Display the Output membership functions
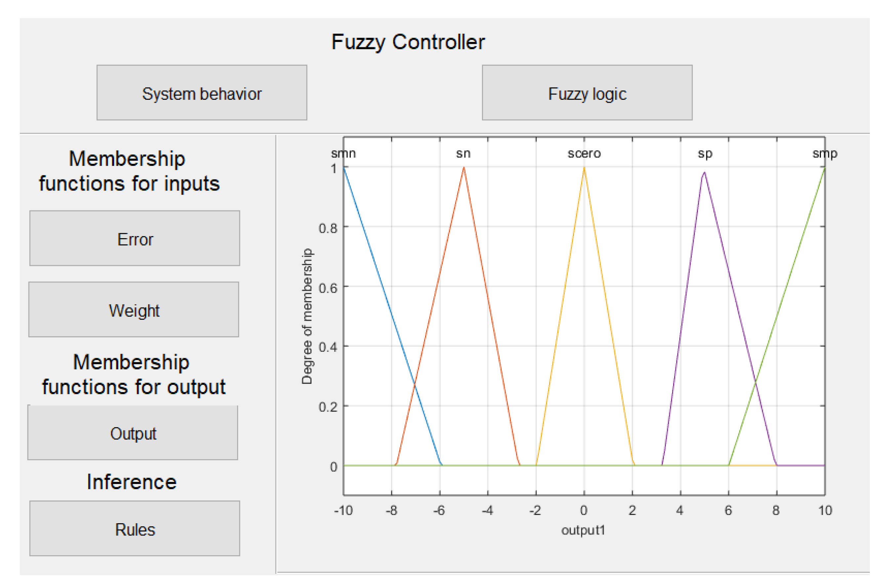This screenshot has height=588, width=888. coord(133,432)
